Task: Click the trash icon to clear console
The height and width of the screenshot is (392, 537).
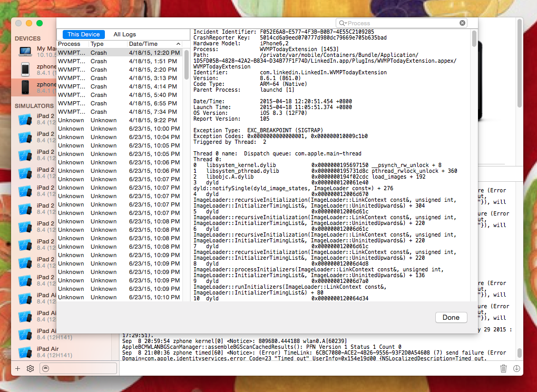Action: [x=503, y=369]
